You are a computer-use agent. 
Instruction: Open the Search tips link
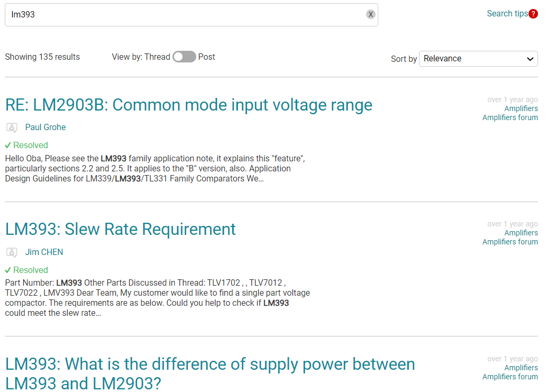pos(507,14)
